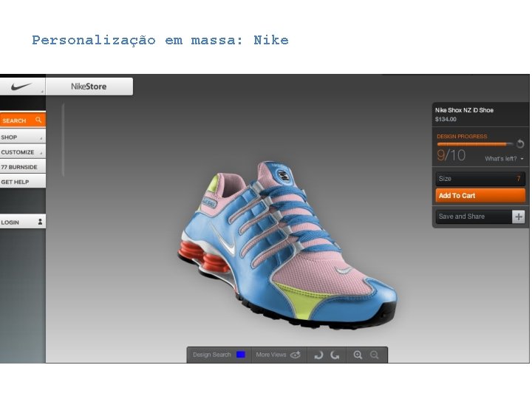This screenshot has width=532, height=399.
Task: Click More Views
Action: point(270,355)
